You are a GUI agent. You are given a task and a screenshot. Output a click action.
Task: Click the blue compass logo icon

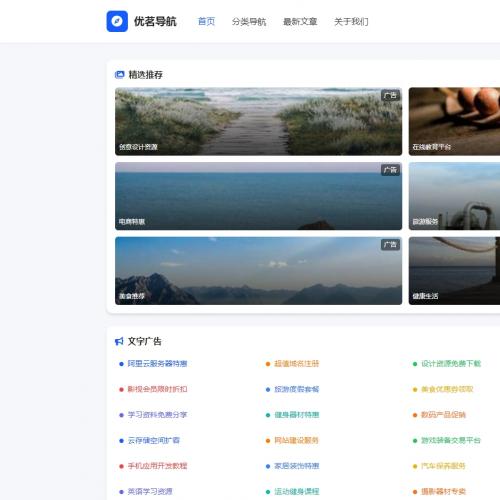(x=117, y=21)
